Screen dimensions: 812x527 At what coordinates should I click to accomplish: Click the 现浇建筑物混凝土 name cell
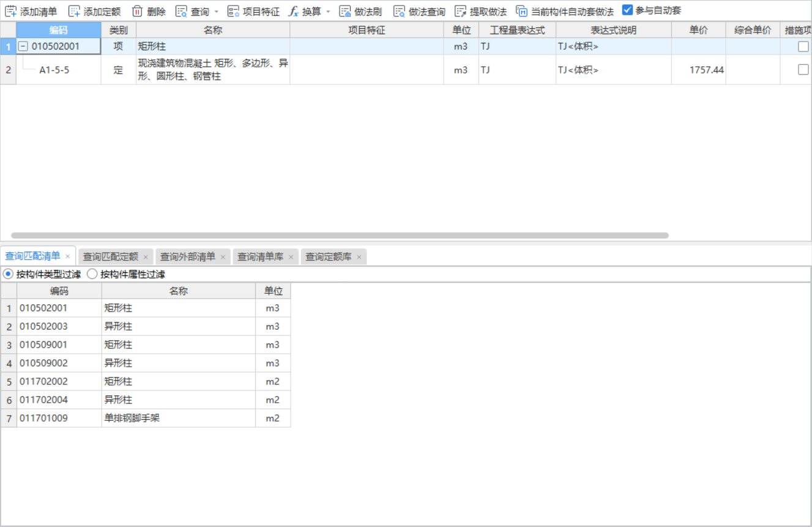pyautogui.click(x=213, y=70)
